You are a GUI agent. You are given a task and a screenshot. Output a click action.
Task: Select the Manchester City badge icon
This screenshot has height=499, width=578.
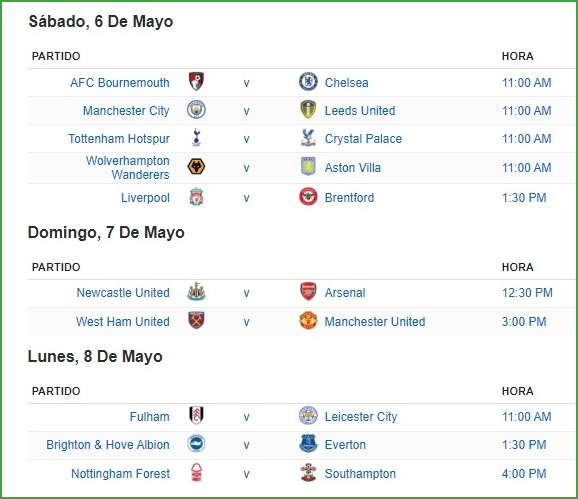tap(196, 109)
